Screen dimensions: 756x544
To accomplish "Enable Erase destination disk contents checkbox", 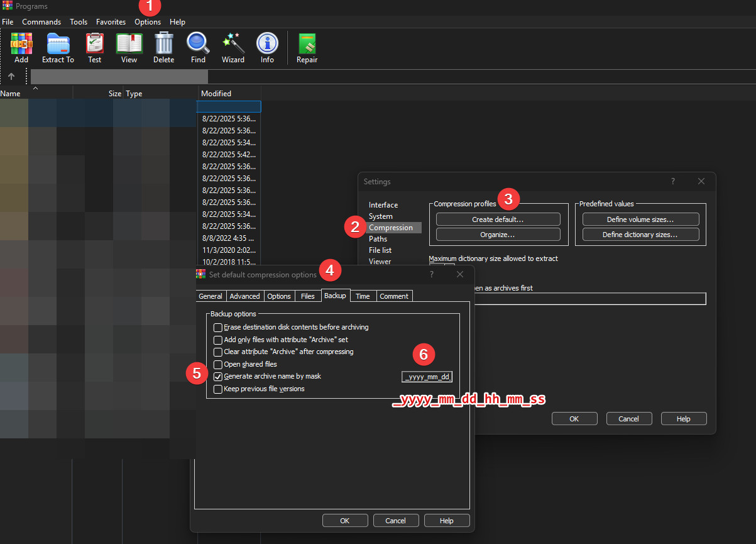I will (218, 328).
